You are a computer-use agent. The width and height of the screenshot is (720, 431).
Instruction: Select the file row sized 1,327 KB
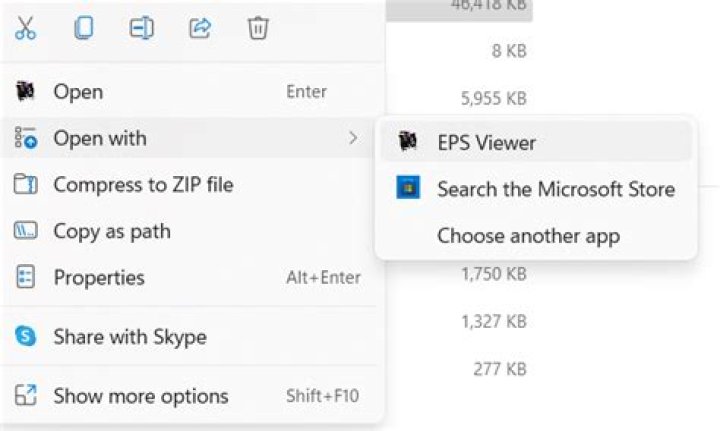[x=493, y=321]
